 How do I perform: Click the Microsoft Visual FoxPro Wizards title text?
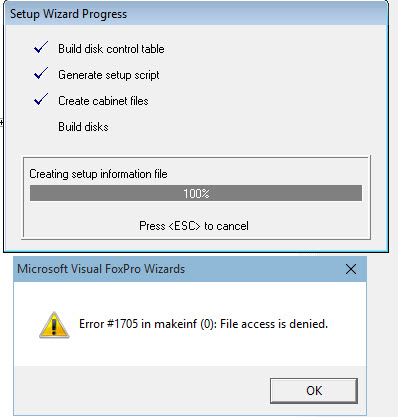click(x=101, y=269)
